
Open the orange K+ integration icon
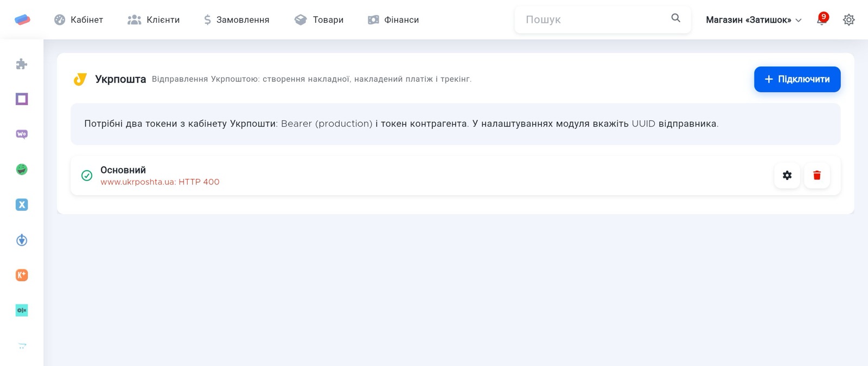pos(22,275)
